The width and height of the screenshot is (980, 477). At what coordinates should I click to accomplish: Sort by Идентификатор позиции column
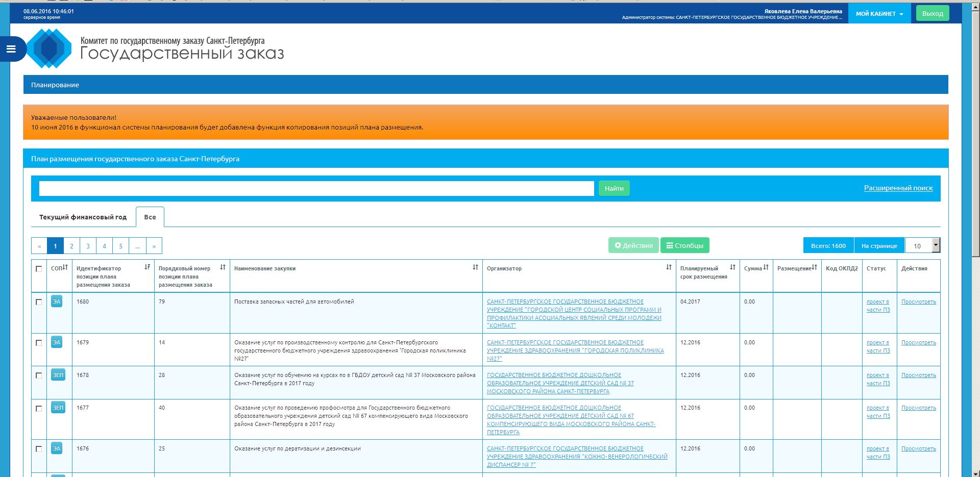click(x=147, y=267)
